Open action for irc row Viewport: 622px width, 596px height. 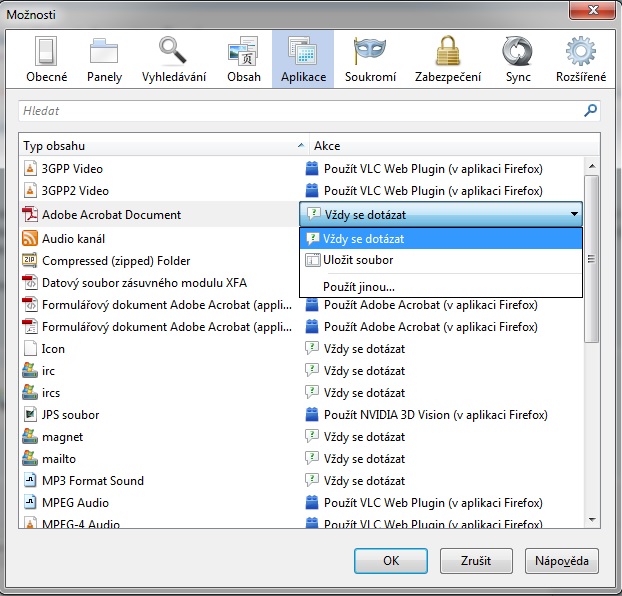(x=364, y=371)
